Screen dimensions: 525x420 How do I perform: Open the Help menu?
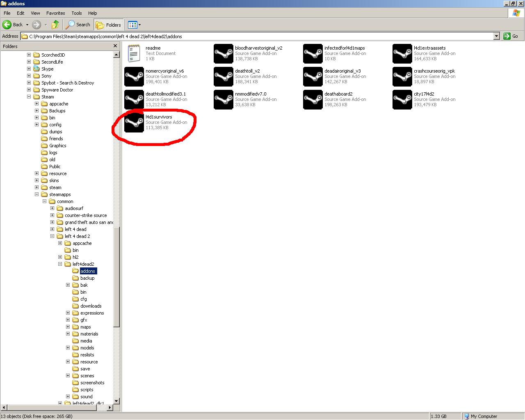coord(93,13)
